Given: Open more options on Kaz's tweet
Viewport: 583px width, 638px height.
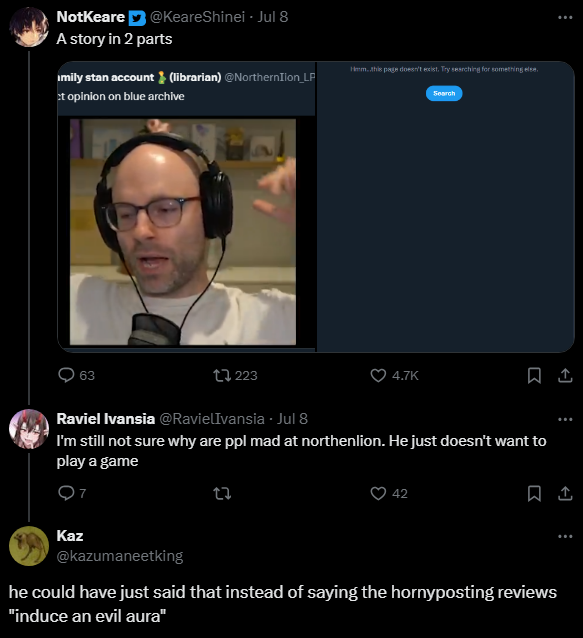Looking at the screenshot, I should [565, 536].
